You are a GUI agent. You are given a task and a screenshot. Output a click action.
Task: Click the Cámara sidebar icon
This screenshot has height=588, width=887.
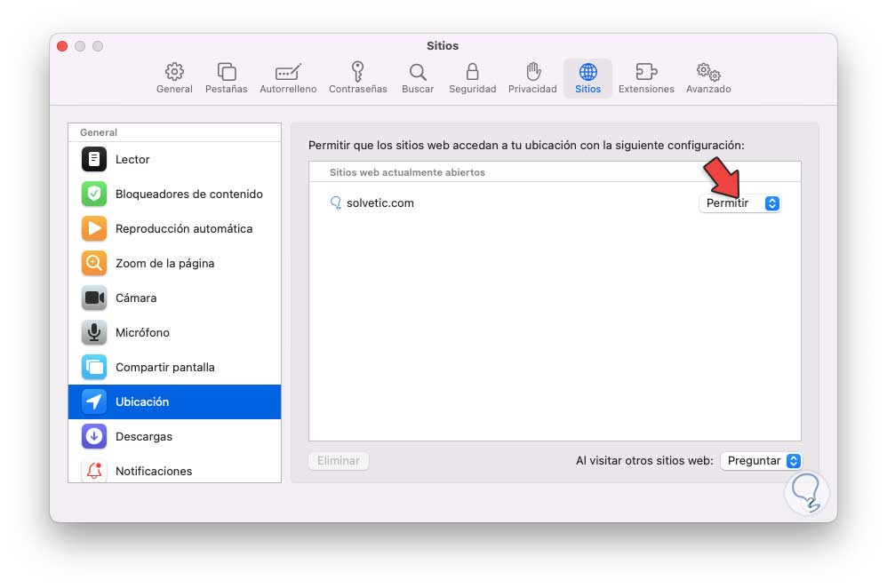coord(94,298)
